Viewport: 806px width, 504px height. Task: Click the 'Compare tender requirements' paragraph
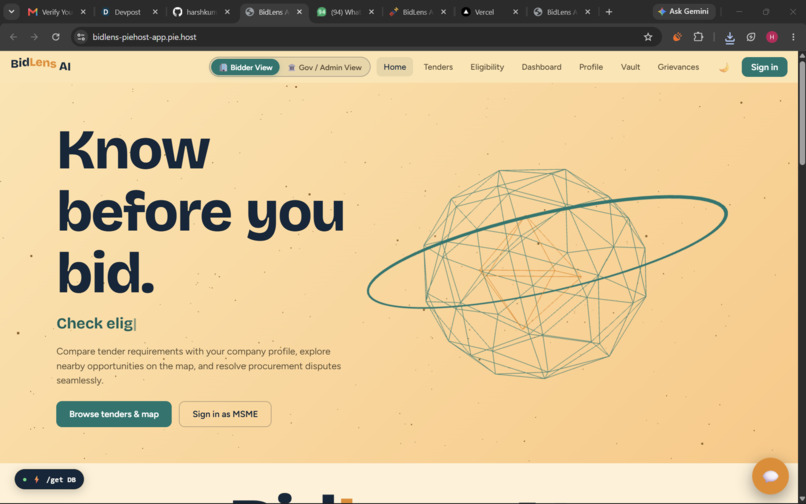coord(198,366)
